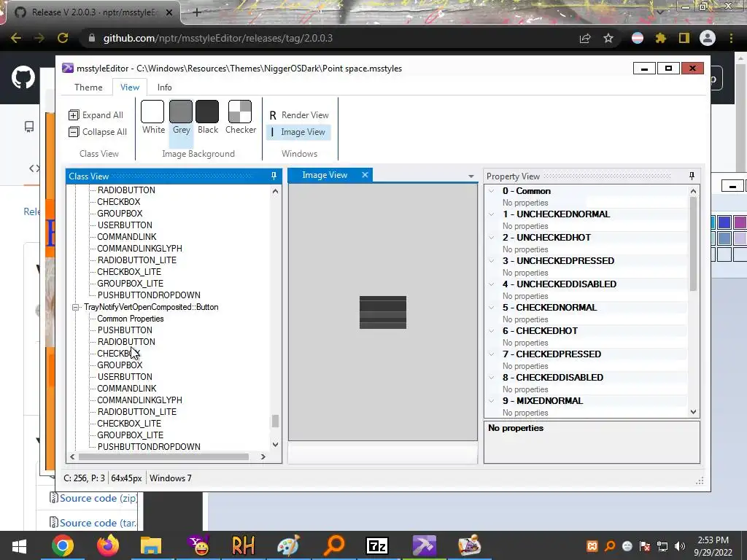Download Source code (zip) link
747x560 pixels.
pyautogui.click(x=98, y=498)
